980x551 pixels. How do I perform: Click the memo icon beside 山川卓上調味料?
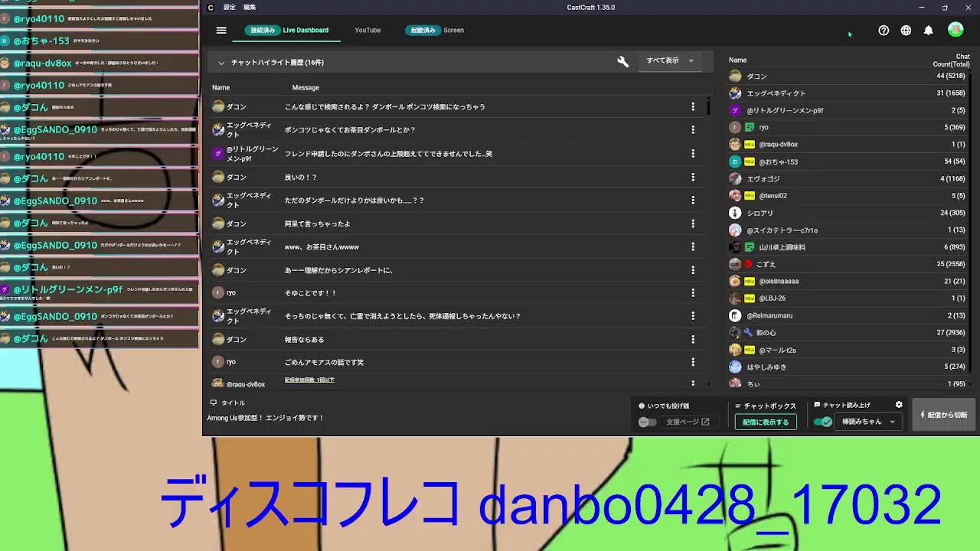750,247
